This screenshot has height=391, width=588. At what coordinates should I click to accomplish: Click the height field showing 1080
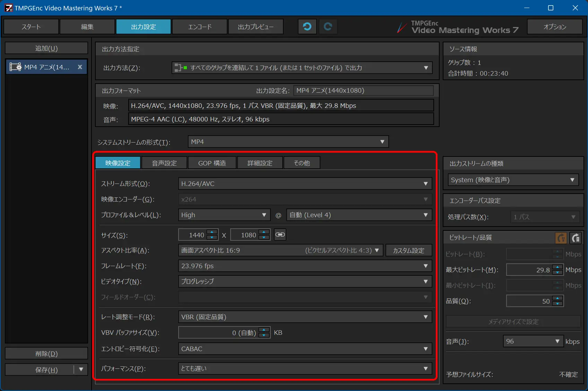click(x=245, y=235)
